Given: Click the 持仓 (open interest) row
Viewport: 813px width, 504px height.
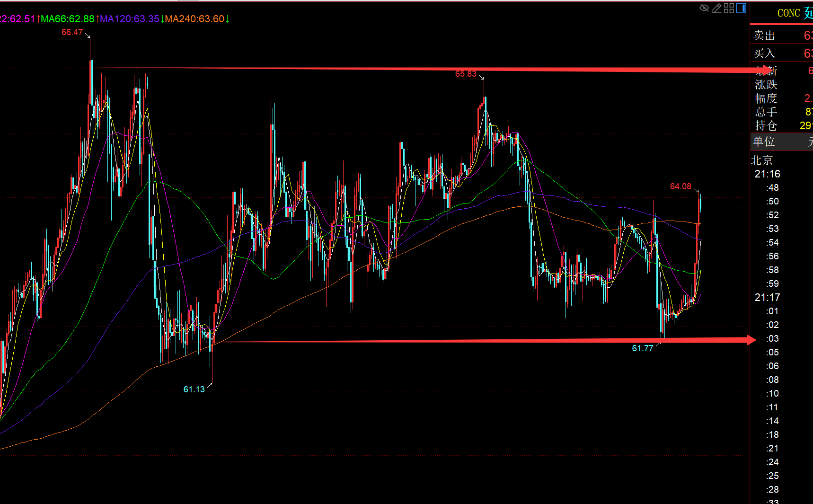Looking at the screenshot, I should 781,125.
